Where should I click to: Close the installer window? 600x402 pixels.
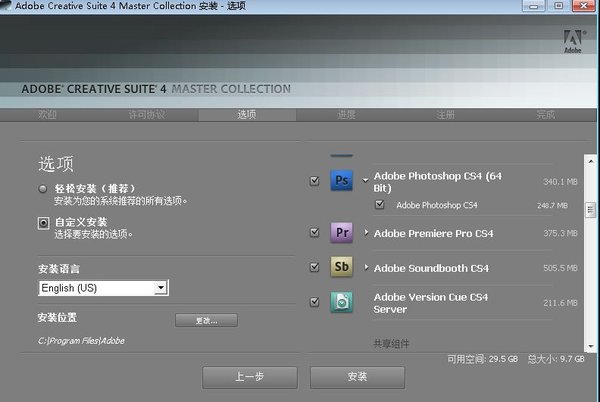584,6
